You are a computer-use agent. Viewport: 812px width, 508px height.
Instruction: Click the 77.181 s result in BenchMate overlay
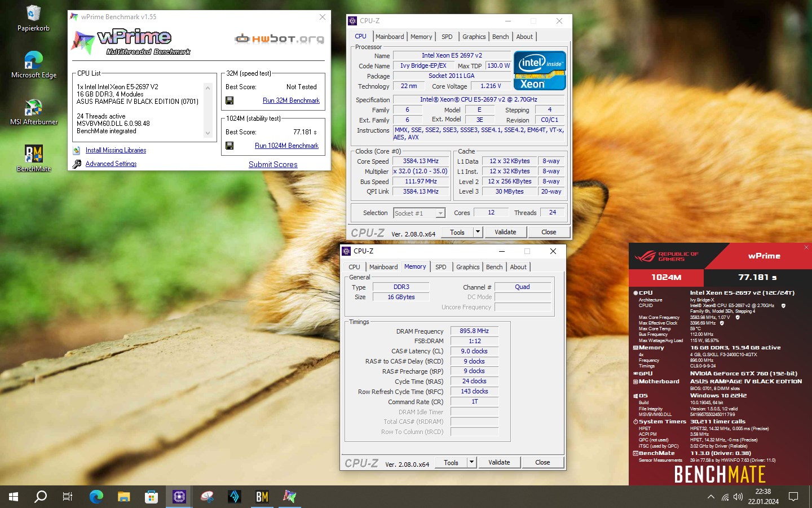point(757,277)
